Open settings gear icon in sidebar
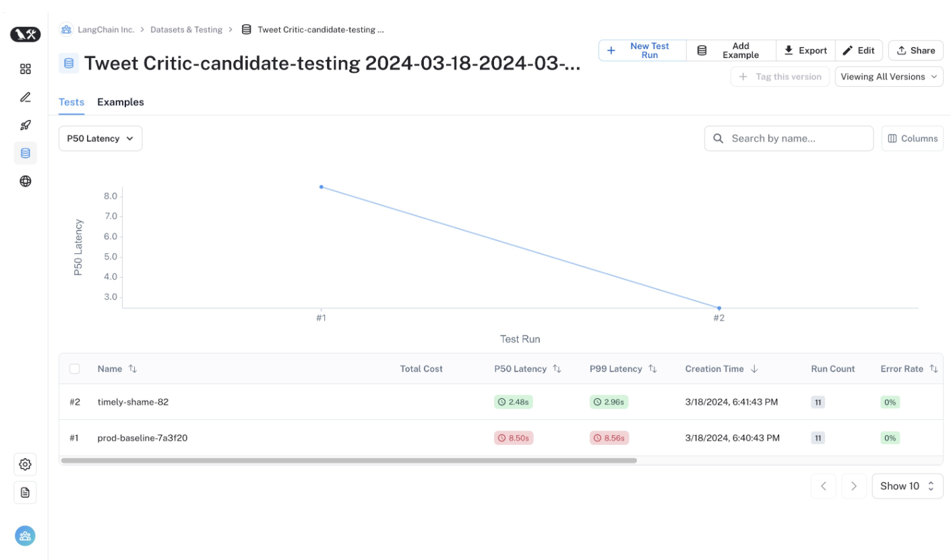Screen dimensions: 951x560 point(26,464)
